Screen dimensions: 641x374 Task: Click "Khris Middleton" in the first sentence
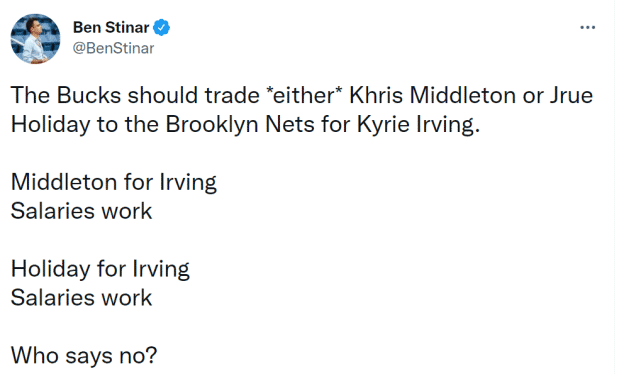(x=433, y=95)
